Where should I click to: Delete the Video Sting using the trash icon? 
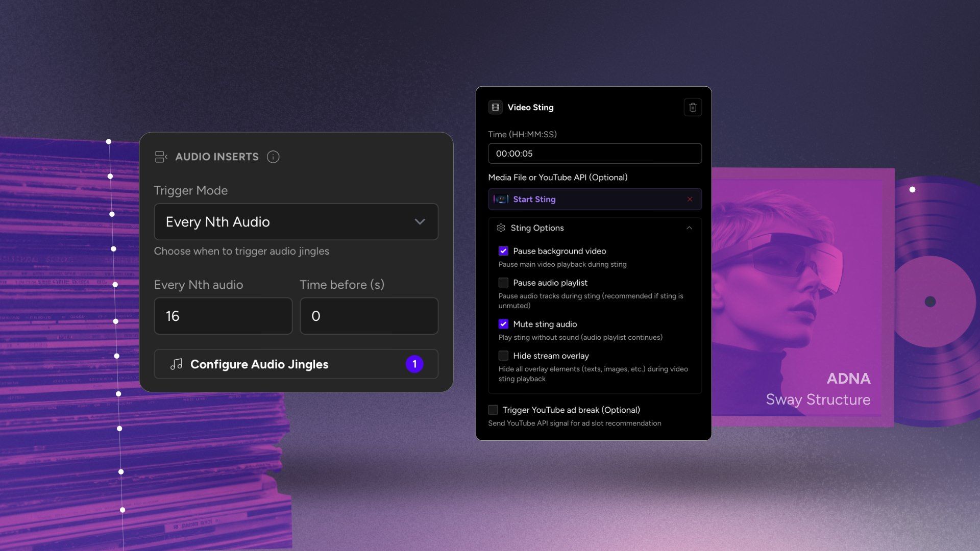point(693,107)
